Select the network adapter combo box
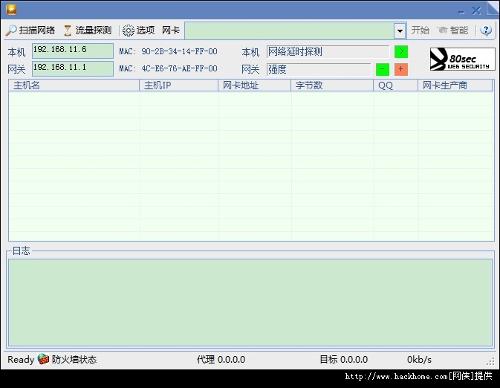Viewport: 500px width, 388px height. (x=295, y=31)
